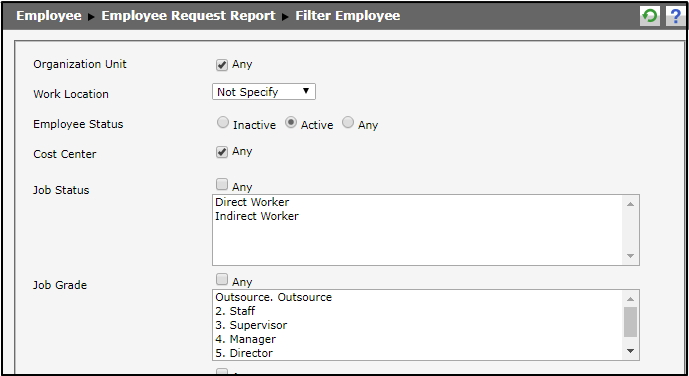Select 3. Supervisor in Job Grade list
Screen dimensions: 689x376
tap(251, 325)
